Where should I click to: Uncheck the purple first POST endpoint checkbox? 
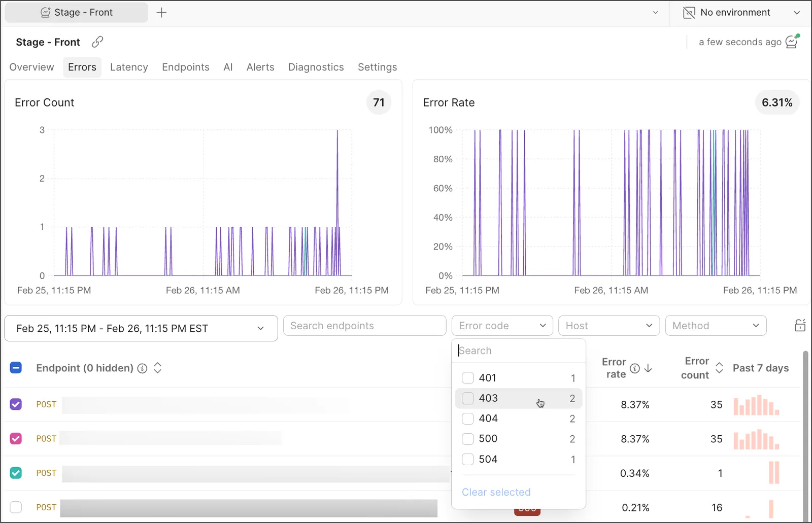click(16, 404)
